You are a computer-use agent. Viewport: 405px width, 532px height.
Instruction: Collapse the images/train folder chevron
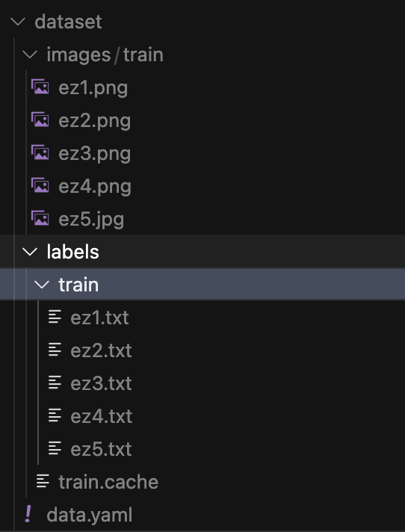(x=30, y=55)
